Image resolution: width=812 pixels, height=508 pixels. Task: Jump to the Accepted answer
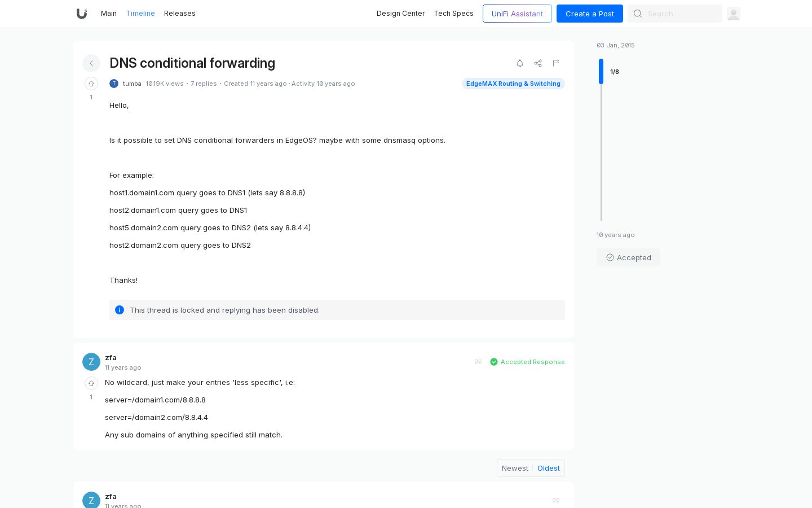click(628, 257)
